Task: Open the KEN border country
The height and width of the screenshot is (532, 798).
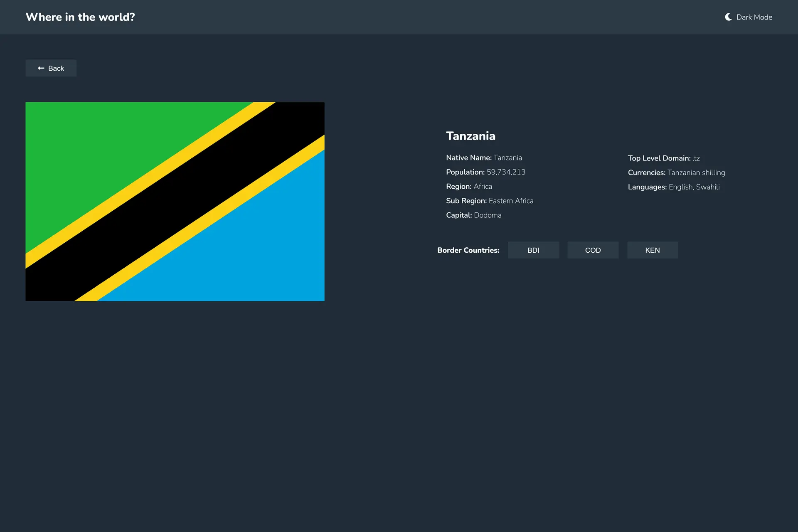Action: tap(652, 250)
